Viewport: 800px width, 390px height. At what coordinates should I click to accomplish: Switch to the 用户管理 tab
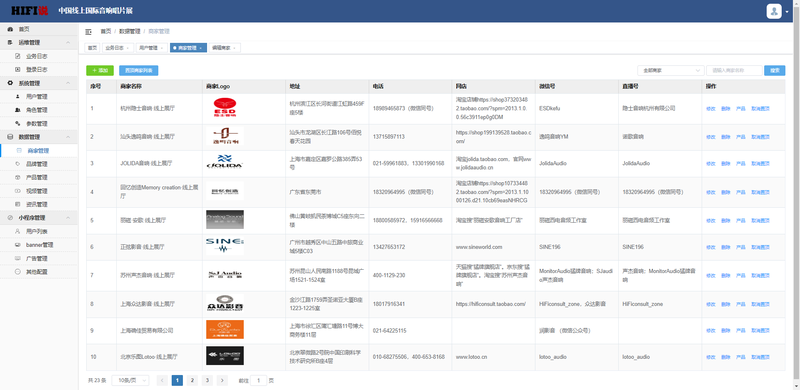click(152, 48)
